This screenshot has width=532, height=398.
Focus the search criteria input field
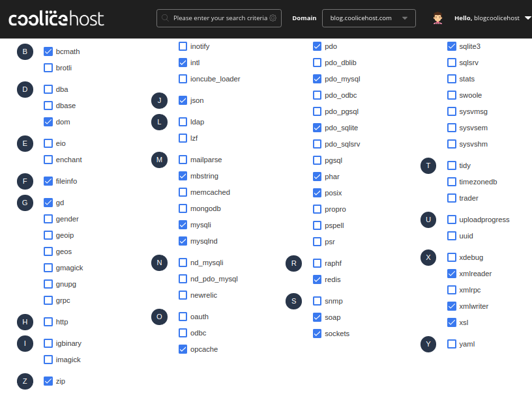point(219,18)
